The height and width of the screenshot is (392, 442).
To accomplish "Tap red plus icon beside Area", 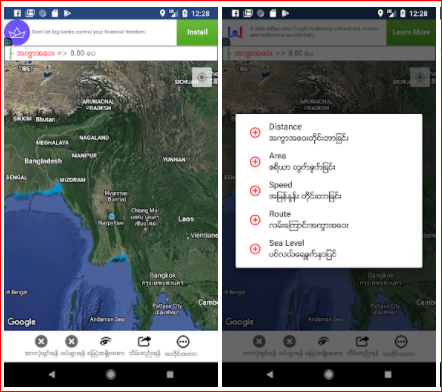I will (x=255, y=162).
